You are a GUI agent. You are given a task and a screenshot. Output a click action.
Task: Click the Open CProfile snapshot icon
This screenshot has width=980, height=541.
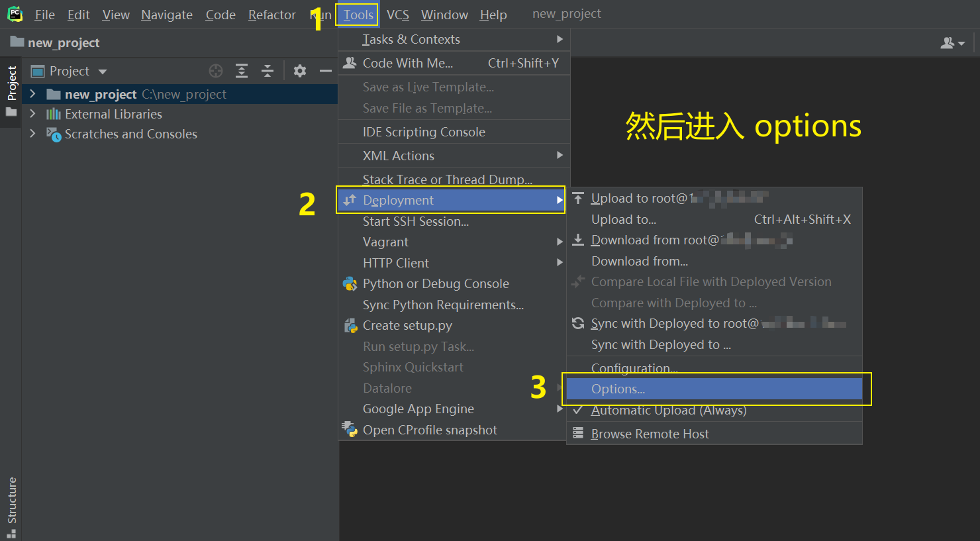click(x=350, y=429)
